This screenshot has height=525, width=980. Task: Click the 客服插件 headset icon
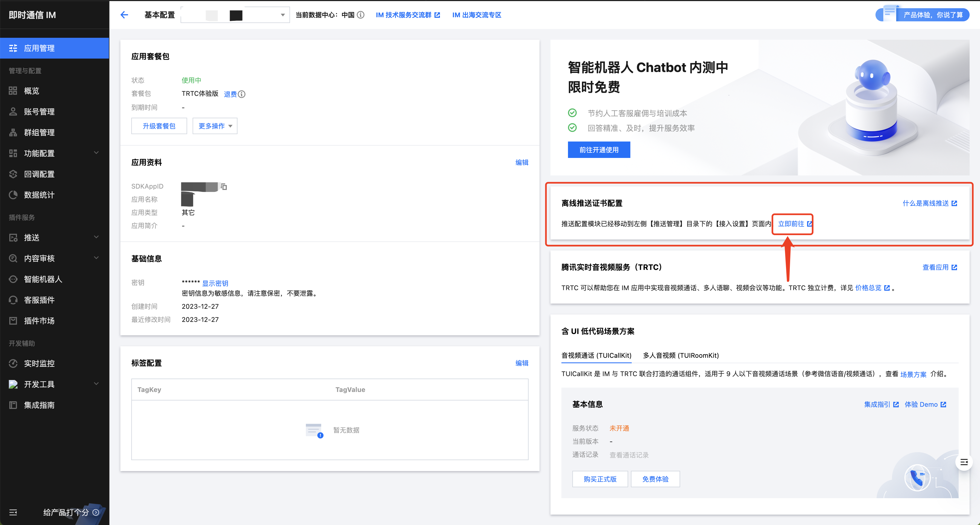tap(13, 300)
